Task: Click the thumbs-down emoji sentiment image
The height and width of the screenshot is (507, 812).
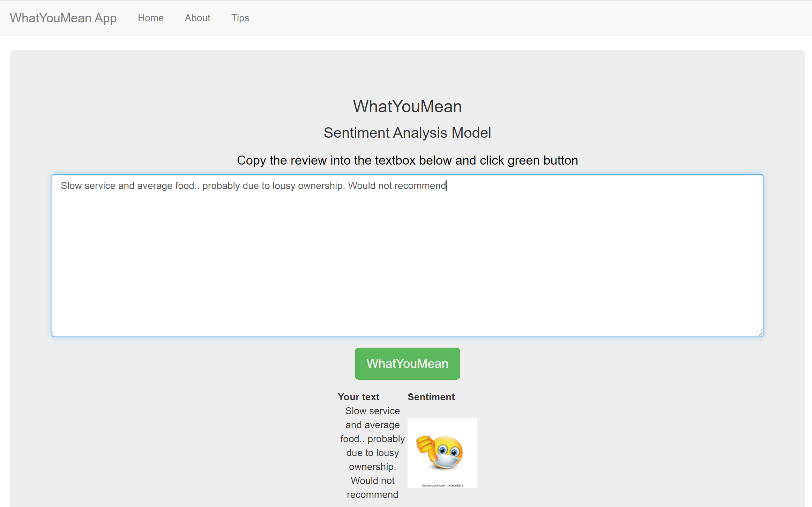Action: [442, 453]
